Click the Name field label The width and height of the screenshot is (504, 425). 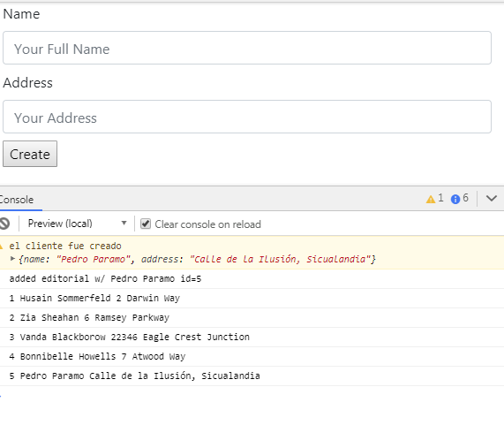click(x=21, y=14)
